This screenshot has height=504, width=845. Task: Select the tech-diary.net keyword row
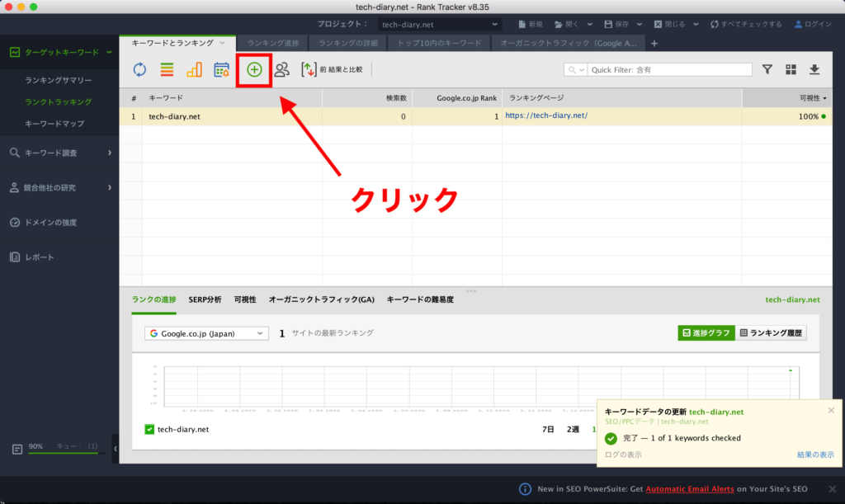pyautogui.click(x=476, y=116)
